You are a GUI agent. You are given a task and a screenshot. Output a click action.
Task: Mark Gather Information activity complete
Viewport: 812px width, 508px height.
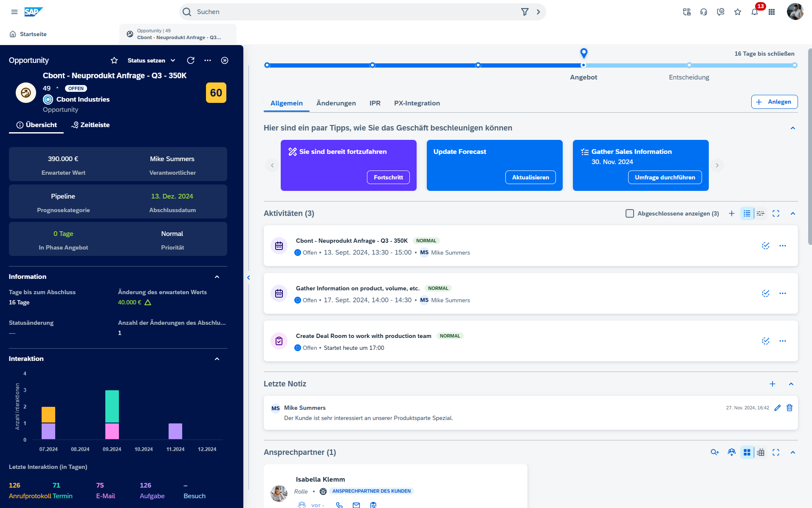click(766, 293)
